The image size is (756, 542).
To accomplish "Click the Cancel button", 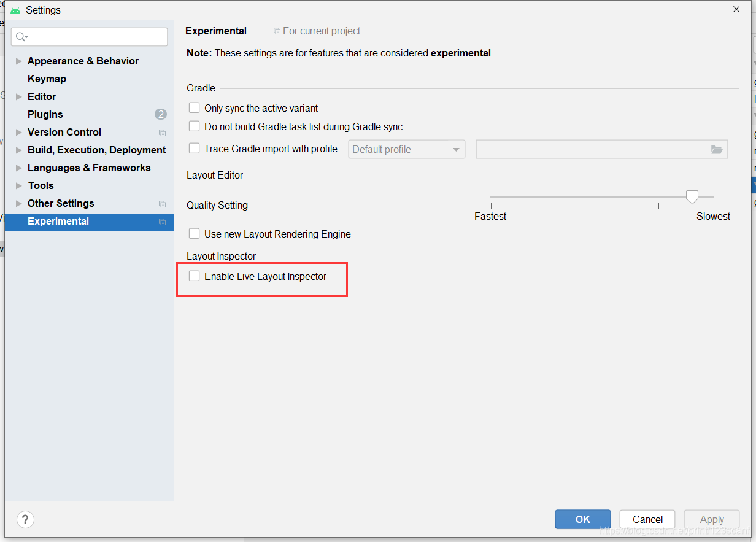I will pyautogui.click(x=647, y=519).
